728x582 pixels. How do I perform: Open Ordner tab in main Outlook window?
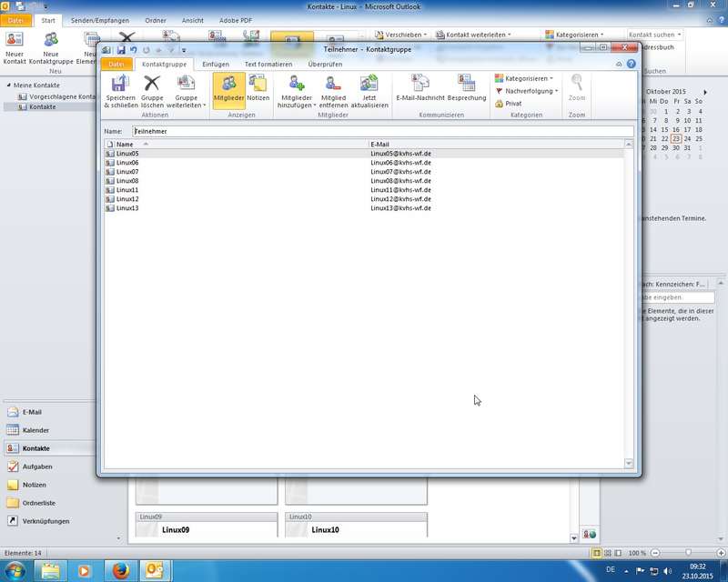[156, 20]
